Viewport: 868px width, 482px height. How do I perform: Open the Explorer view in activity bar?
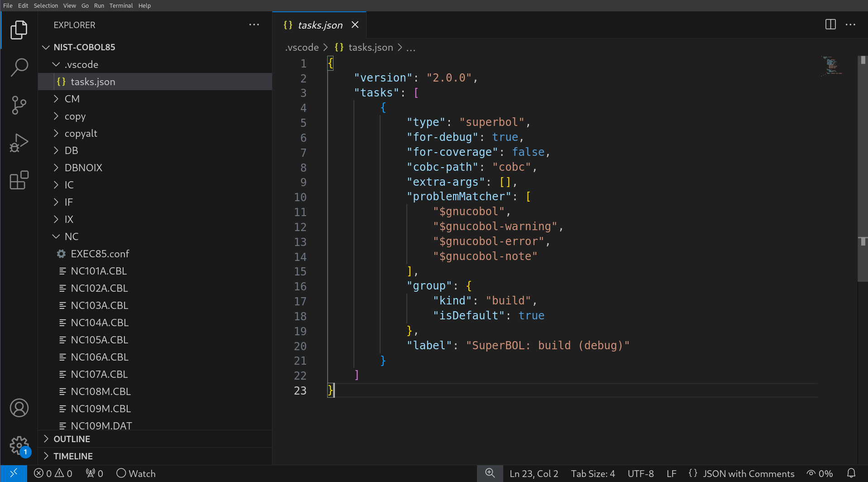tap(19, 30)
